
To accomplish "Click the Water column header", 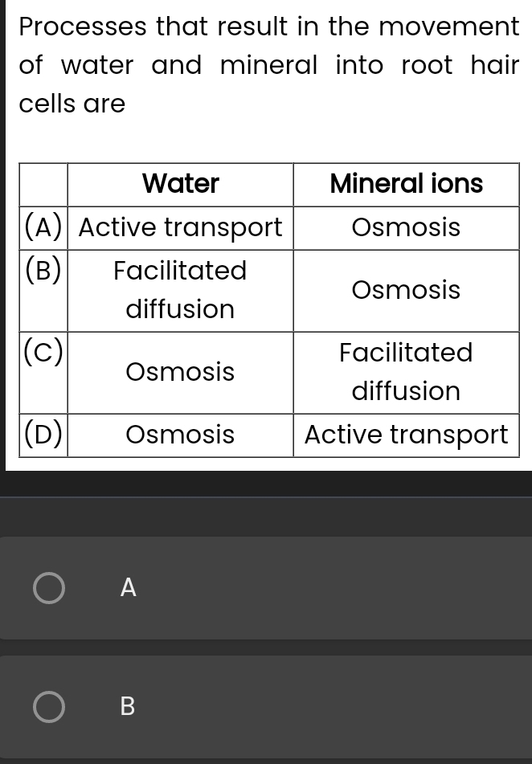I will [179, 184].
